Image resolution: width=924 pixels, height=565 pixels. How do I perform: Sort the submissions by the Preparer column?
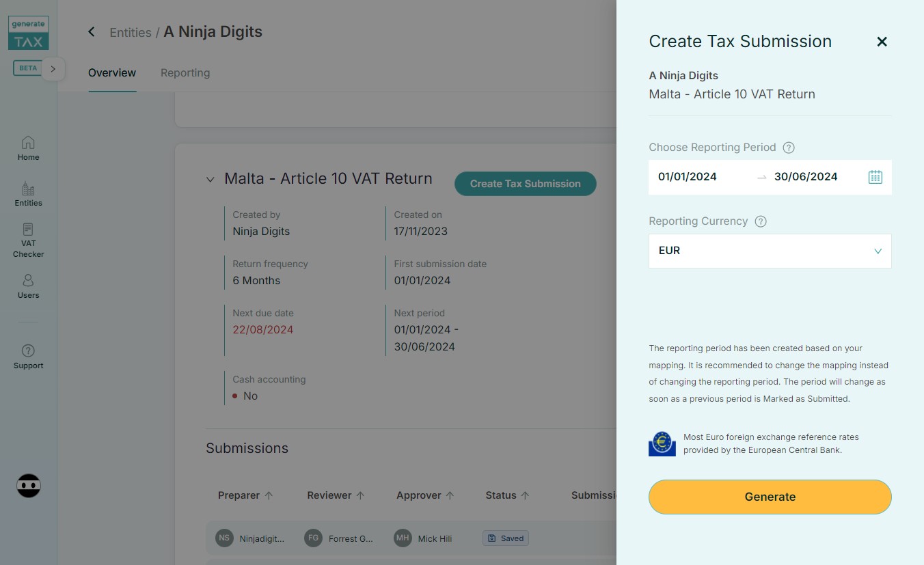pyautogui.click(x=245, y=495)
